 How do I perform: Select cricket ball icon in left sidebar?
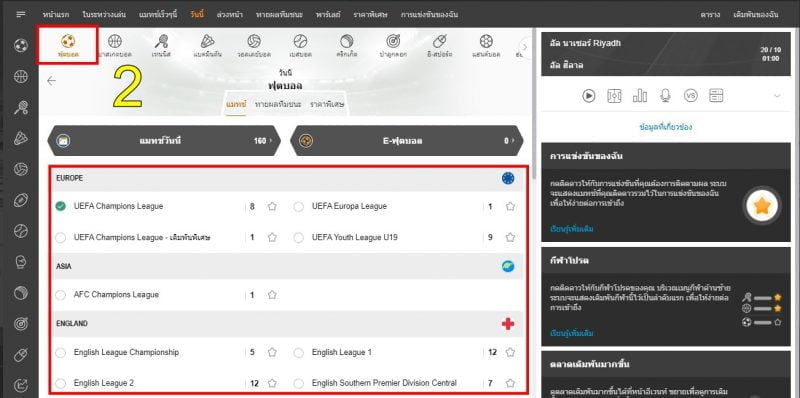[20, 293]
